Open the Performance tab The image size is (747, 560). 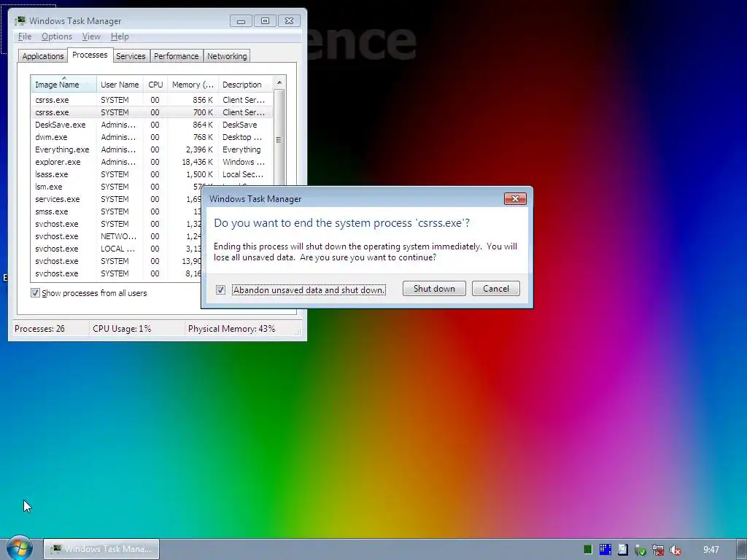pyautogui.click(x=177, y=56)
